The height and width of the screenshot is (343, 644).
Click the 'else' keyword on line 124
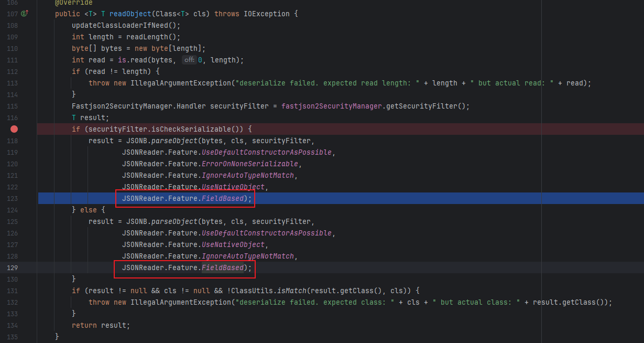(89, 210)
